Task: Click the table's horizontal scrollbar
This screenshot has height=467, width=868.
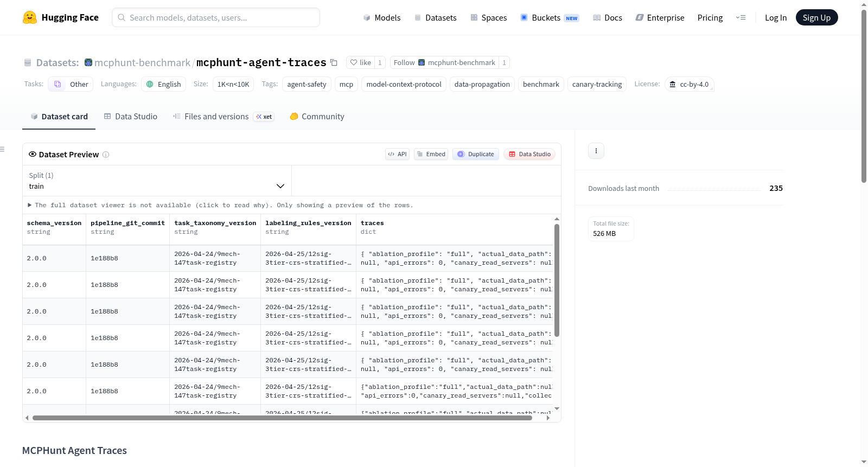Action: [282, 418]
